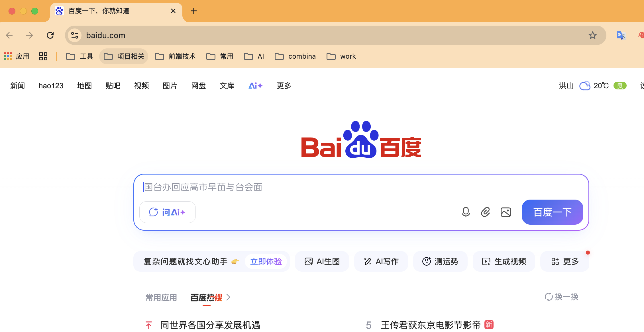
Task: Switch to the 常用应用 tab
Action: point(161,297)
